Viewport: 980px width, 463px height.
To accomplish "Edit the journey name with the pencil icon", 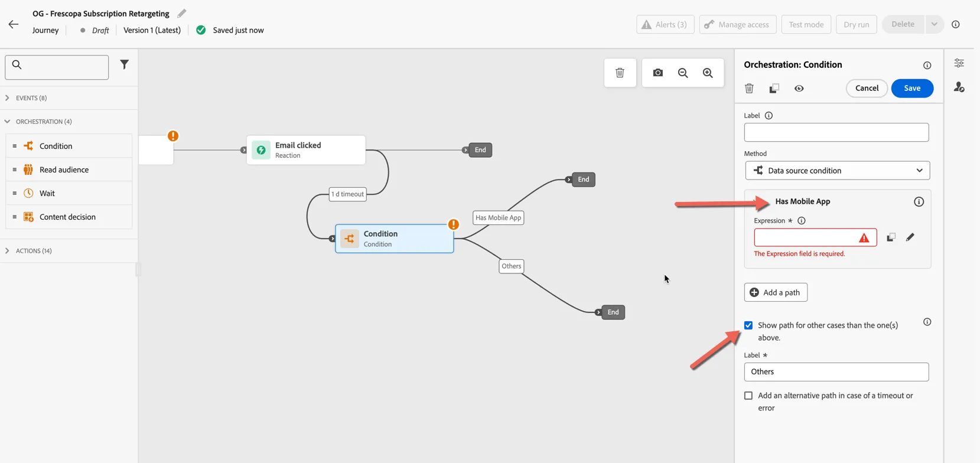I will [x=182, y=13].
